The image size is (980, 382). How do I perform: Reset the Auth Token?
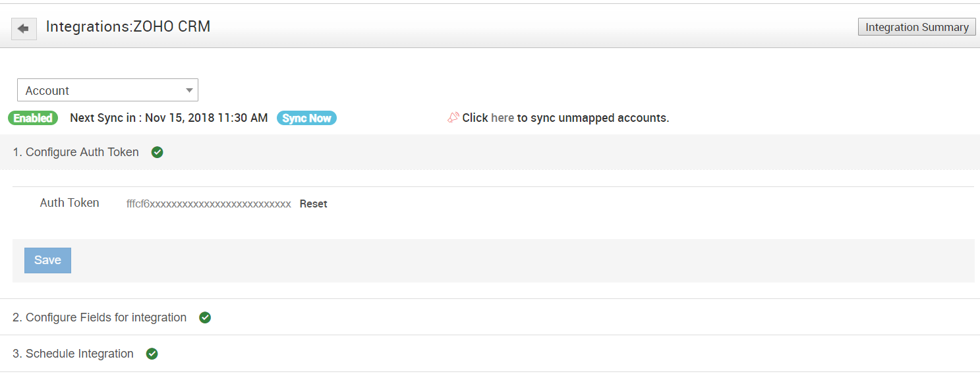[x=313, y=204]
